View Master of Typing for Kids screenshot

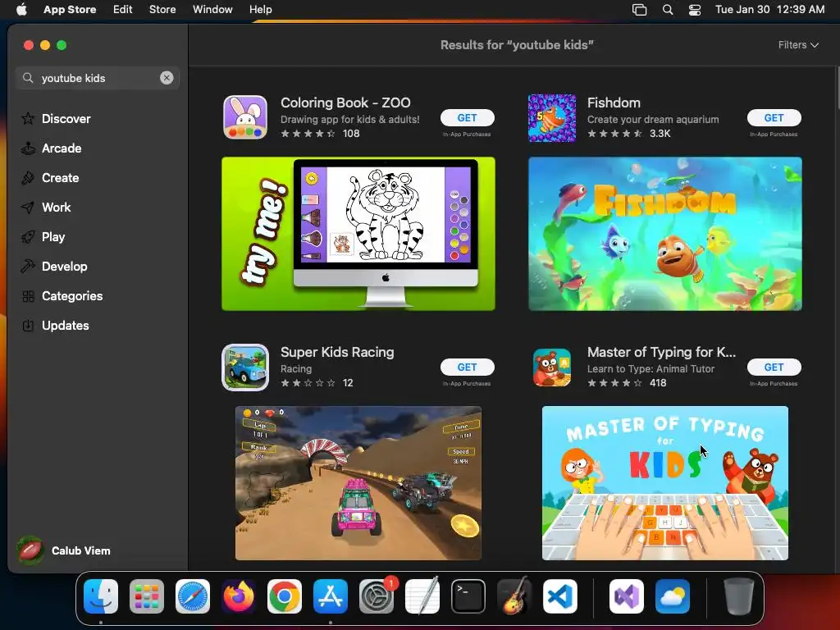(664, 482)
